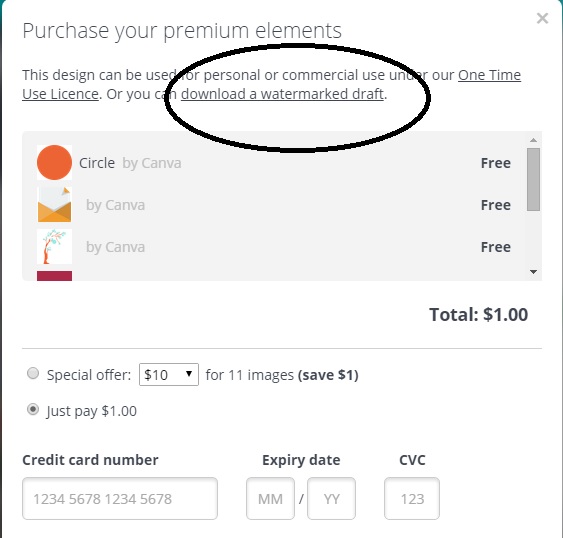Image resolution: width=563 pixels, height=538 pixels.
Task: Click the elements list scroll down arrow
Action: pyautogui.click(x=534, y=272)
